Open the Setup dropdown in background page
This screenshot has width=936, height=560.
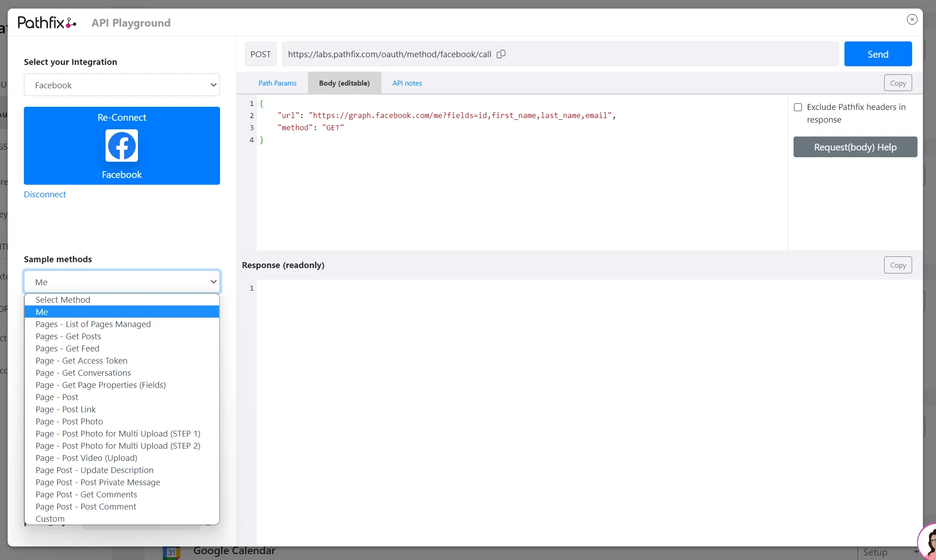pos(890,552)
